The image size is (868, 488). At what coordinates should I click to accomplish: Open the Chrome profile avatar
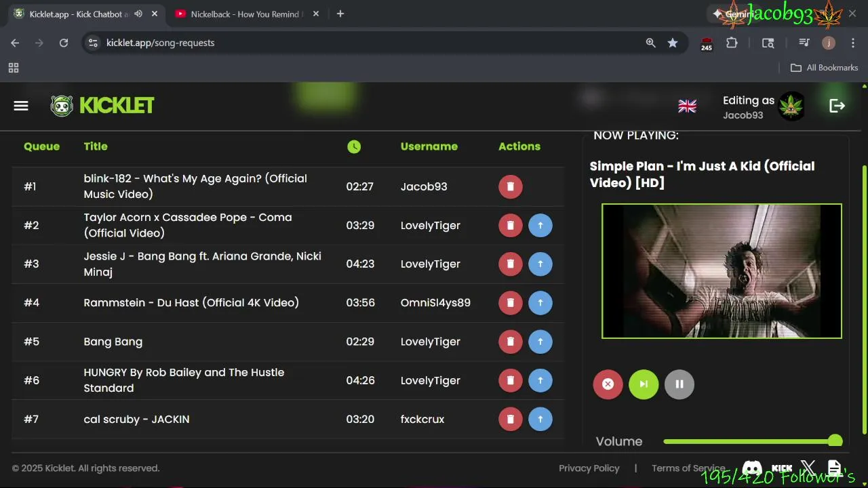[x=829, y=43]
